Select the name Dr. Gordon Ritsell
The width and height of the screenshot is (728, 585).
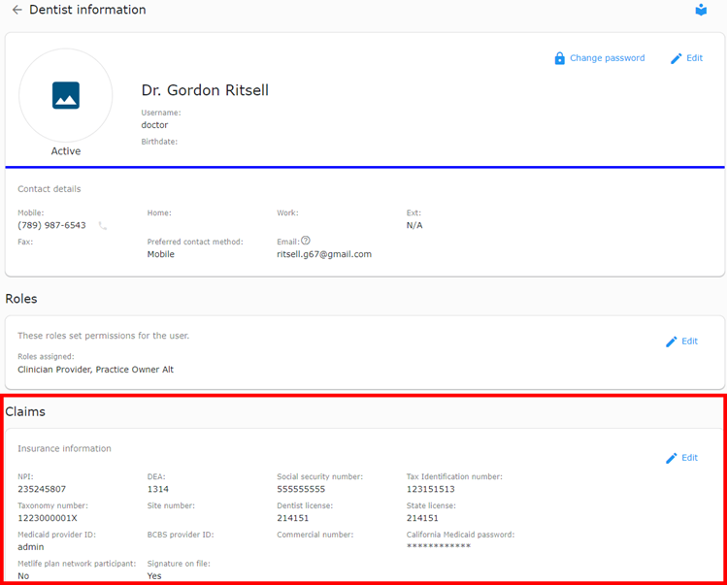coord(205,90)
